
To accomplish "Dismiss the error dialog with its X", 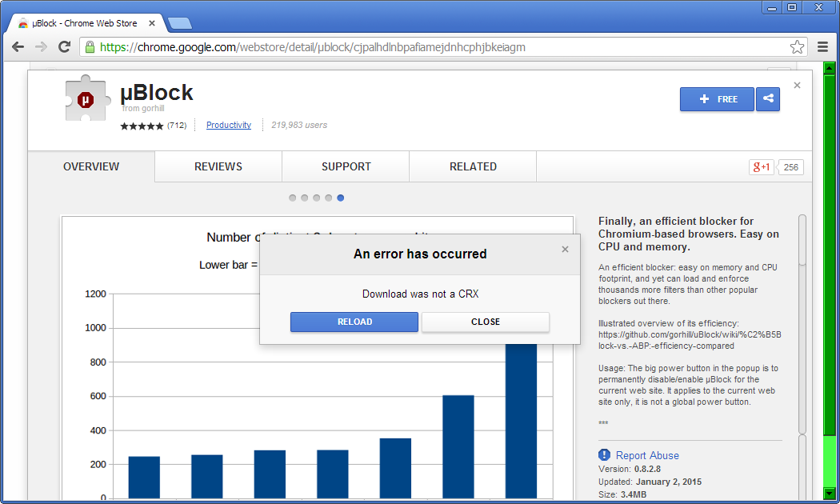I will click(x=565, y=249).
